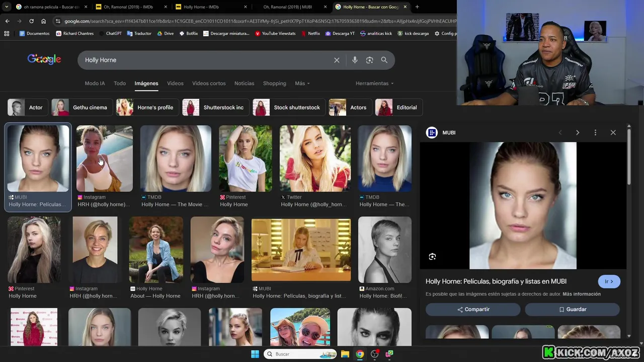Open the kick descarga bookmark
This screenshot has height=362, width=644.
(413, 33)
